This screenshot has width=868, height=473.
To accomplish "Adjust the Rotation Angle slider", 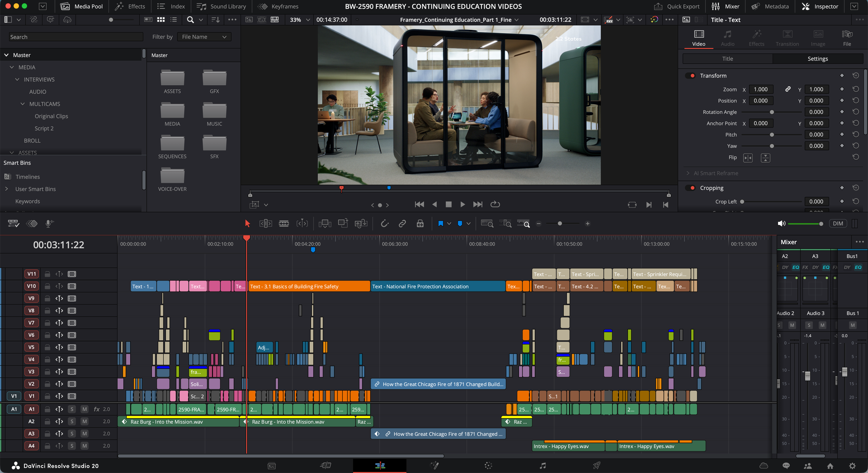I will [x=771, y=112].
